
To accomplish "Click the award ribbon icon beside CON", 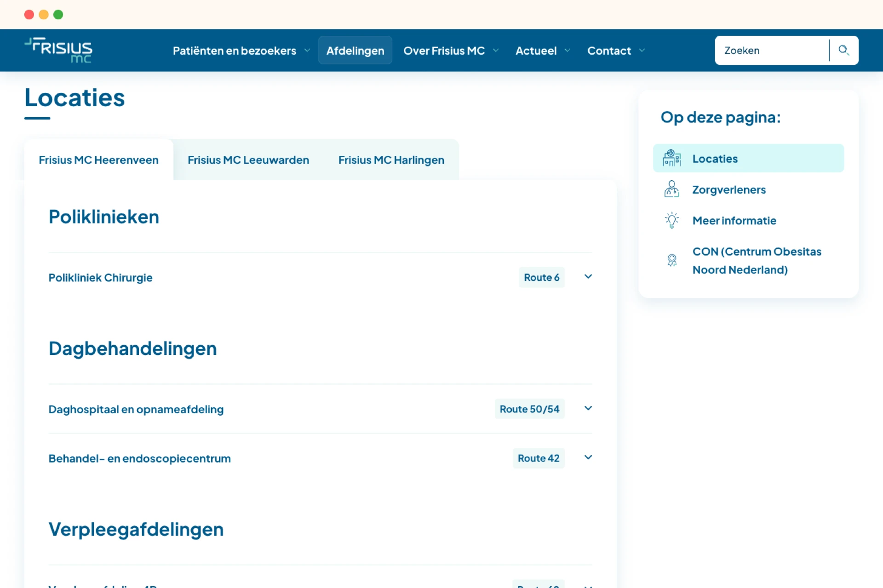I will (x=671, y=260).
